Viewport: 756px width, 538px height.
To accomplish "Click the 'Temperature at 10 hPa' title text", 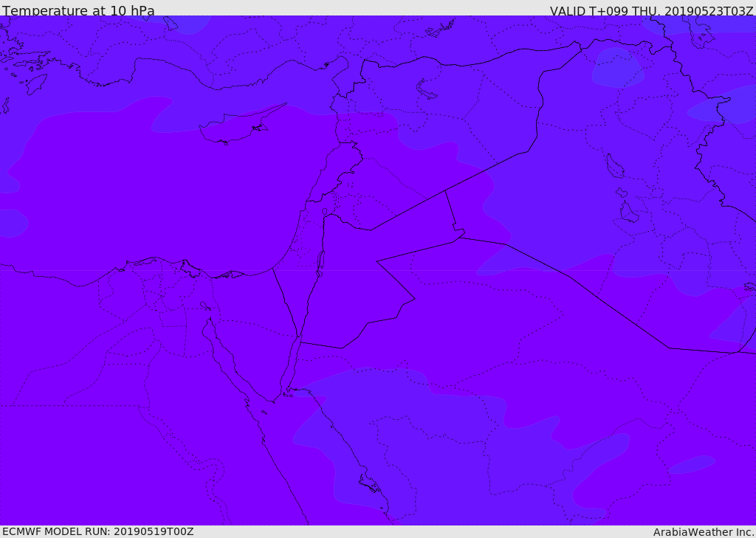I will click(78, 10).
